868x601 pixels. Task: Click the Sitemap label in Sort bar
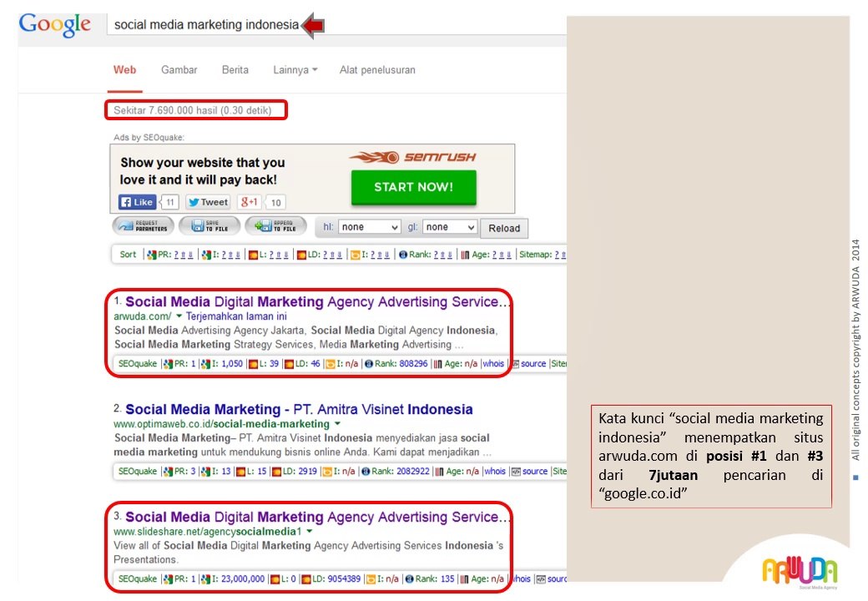[x=535, y=255]
